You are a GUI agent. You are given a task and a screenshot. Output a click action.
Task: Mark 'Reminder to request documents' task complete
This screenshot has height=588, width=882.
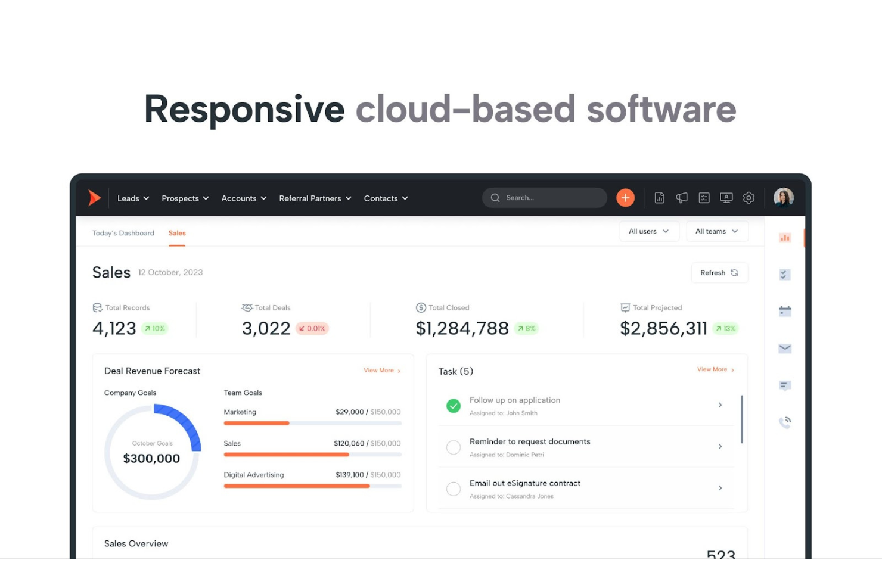point(453,447)
